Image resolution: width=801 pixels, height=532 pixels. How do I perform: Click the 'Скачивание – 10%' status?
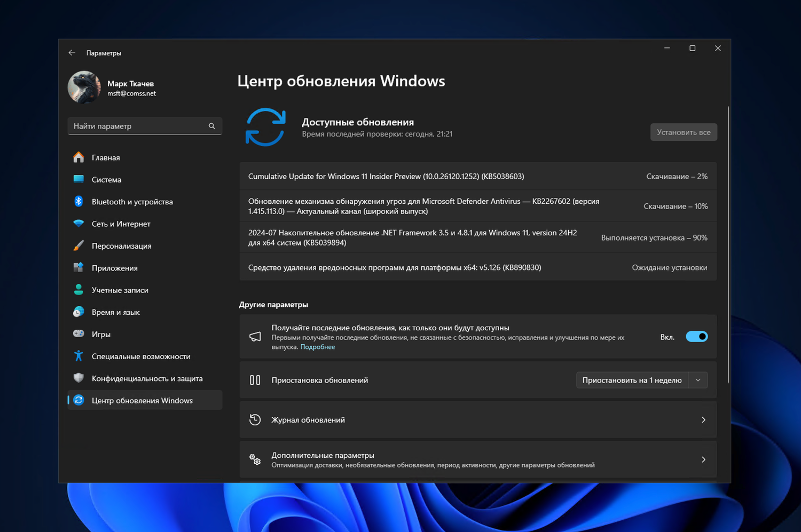tap(676, 206)
